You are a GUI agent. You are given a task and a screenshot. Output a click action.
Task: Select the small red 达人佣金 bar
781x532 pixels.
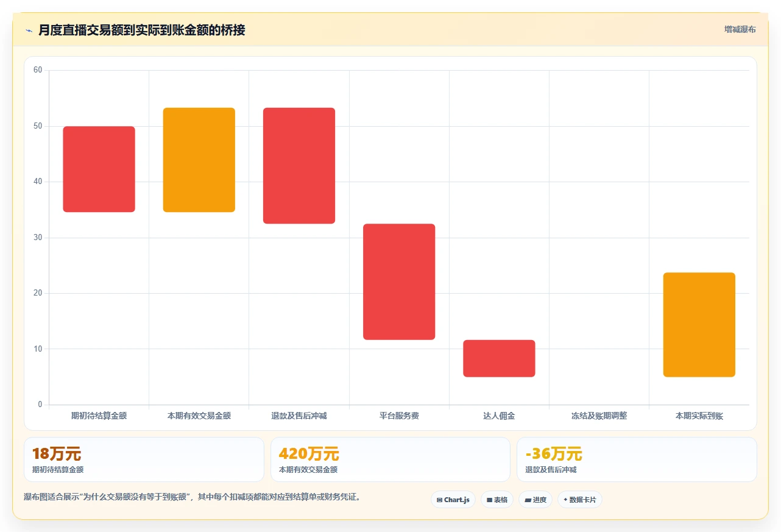pyautogui.click(x=499, y=358)
